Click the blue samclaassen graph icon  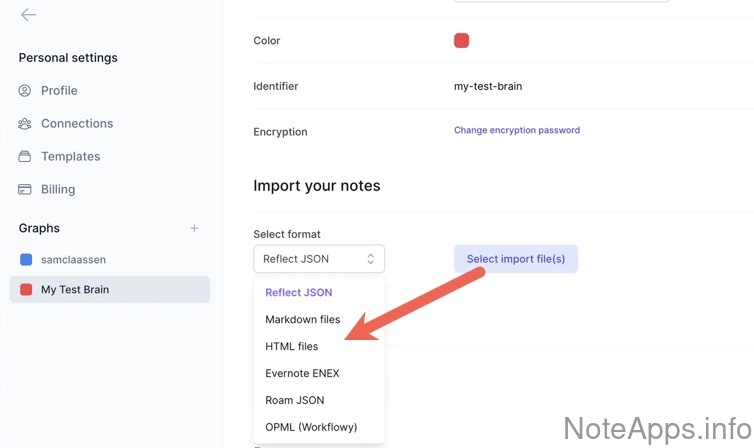[26, 260]
